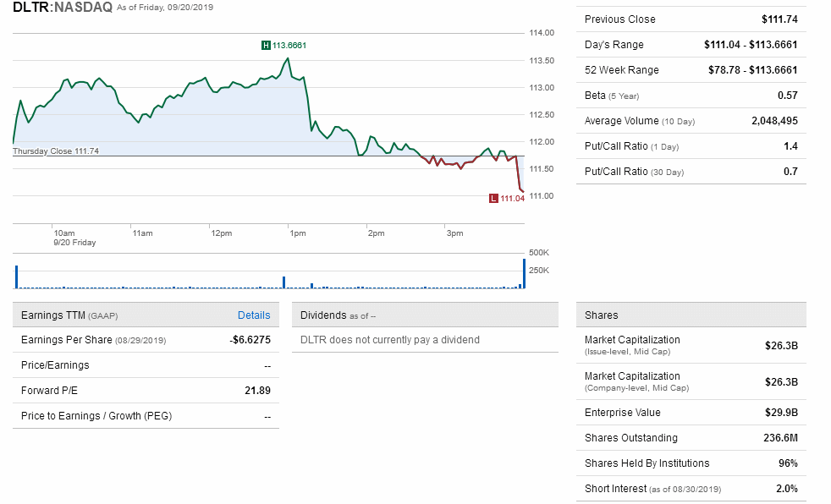
Task: Select the Previous Close value $111.74
Action: tap(779, 19)
